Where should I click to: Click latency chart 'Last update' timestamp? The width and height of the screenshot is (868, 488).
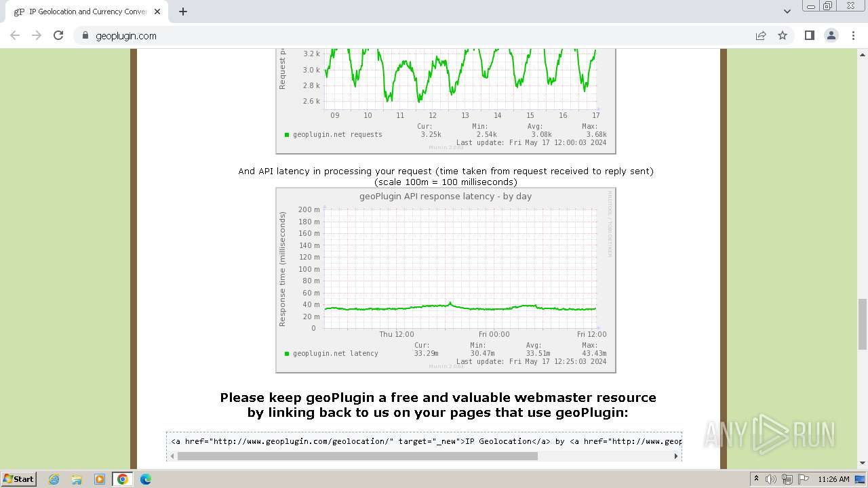pyautogui.click(x=532, y=361)
